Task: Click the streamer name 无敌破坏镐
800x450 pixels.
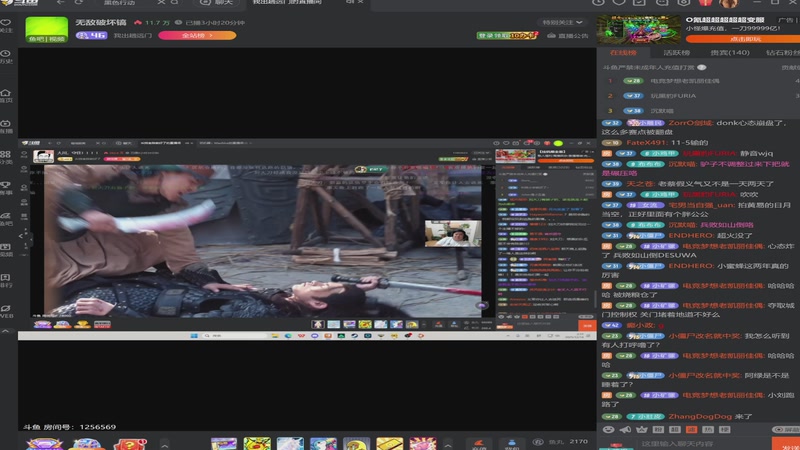Action: (101, 22)
